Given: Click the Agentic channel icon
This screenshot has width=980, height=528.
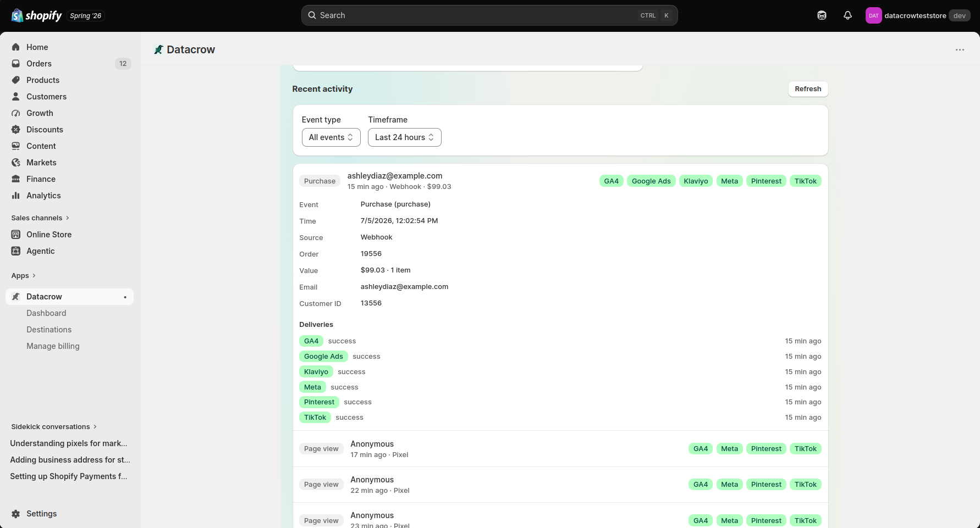Looking at the screenshot, I should click(x=16, y=251).
